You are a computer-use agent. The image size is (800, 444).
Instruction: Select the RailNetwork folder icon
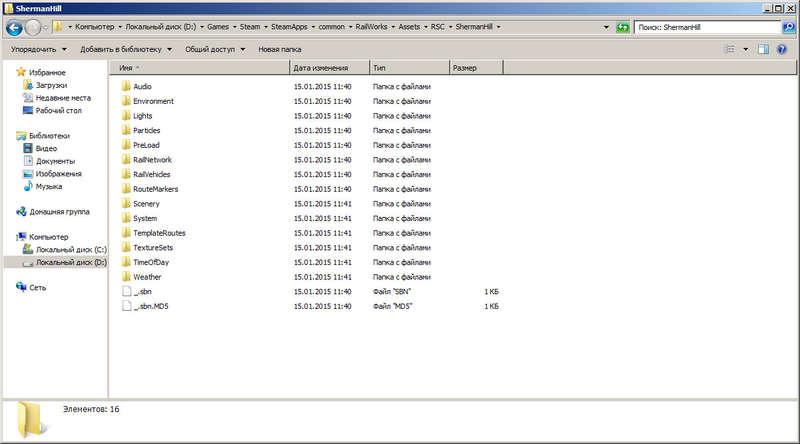pos(126,159)
